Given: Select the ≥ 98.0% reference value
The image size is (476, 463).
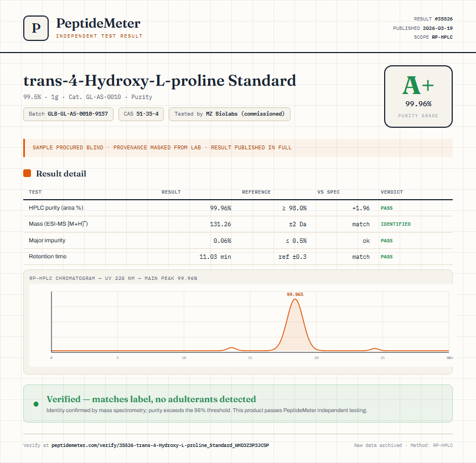Looking at the screenshot, I should click(294, 208).
